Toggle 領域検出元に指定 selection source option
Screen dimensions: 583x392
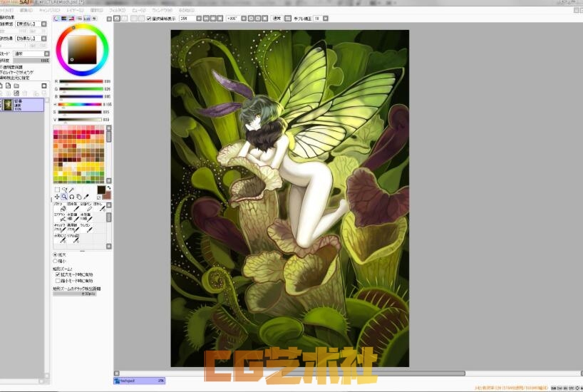coord(14,78)
